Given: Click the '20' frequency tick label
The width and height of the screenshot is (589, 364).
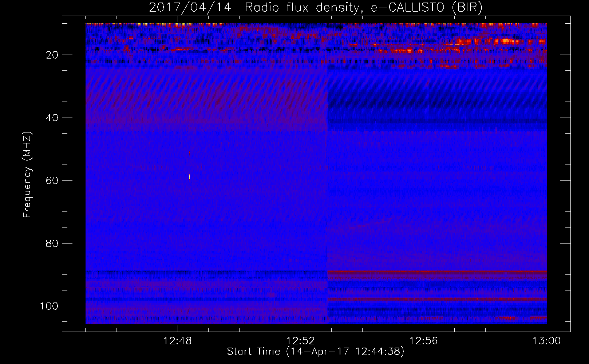Looking at the screenshot, I should [x=52, y=55].
